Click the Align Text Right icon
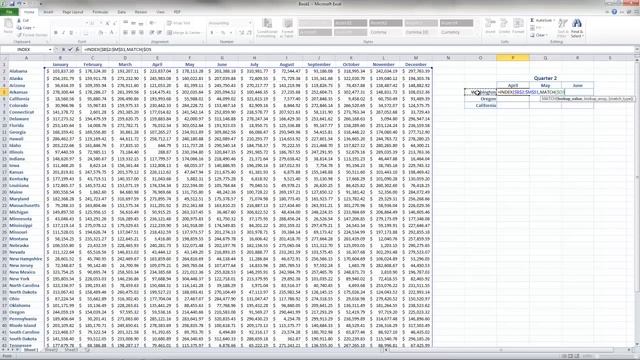The width and height of the screenshot is (640, 360). 141,33
